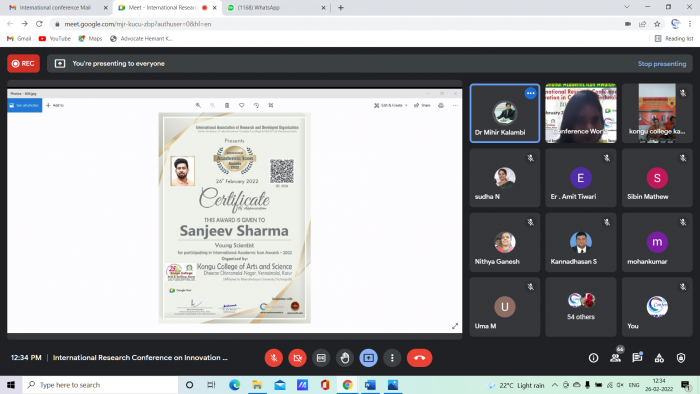The width and height of the screenshot is (700, 394).
Task: Toggle the camera on or off
Action: click(297, 358)
